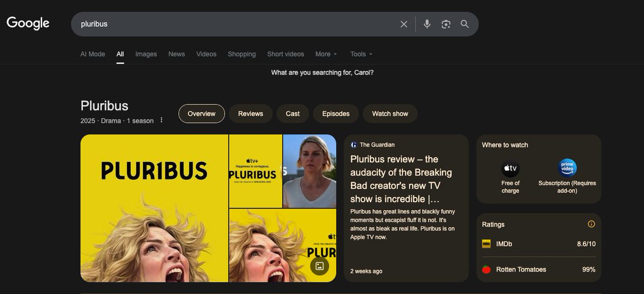Click the 'Ratings' heading
Viewport: 644px width, 294px height.
493,224
